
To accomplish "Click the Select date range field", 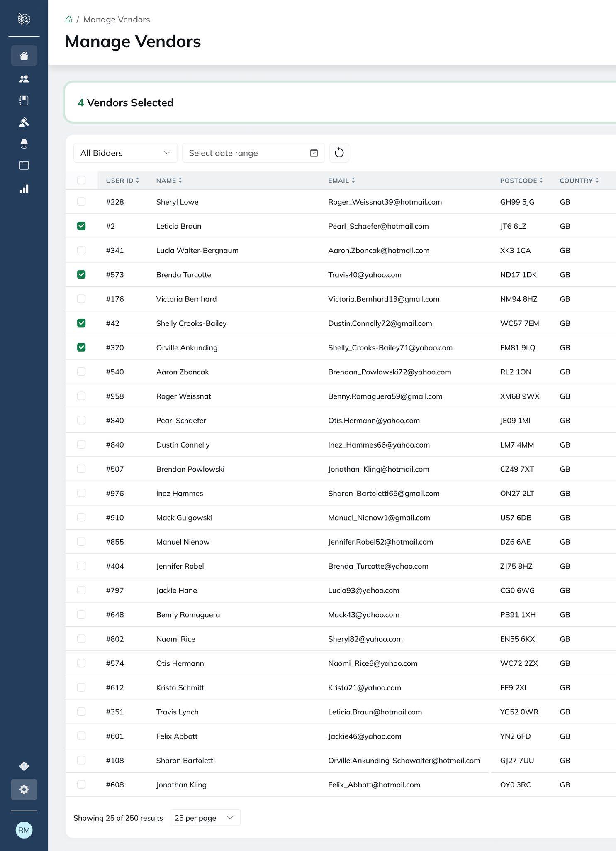I will click(x=253, y=153).
